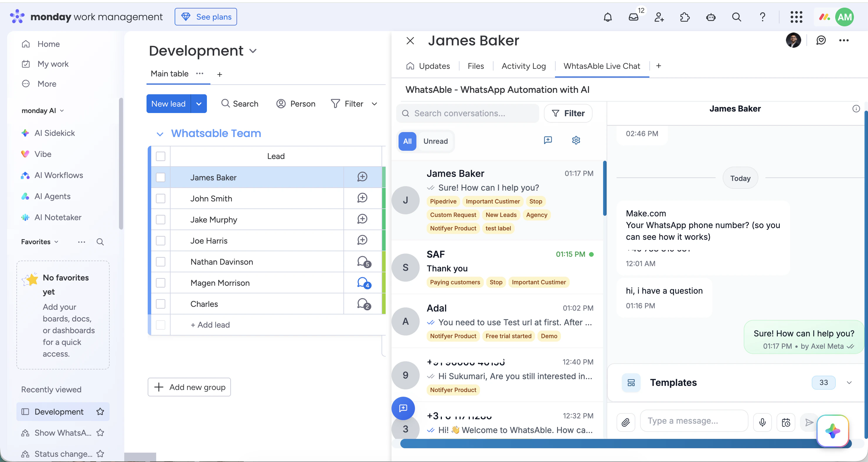The image size is (868, 462).
Task: Click the schedule message calendar icon
Action: tap(786, 422)
